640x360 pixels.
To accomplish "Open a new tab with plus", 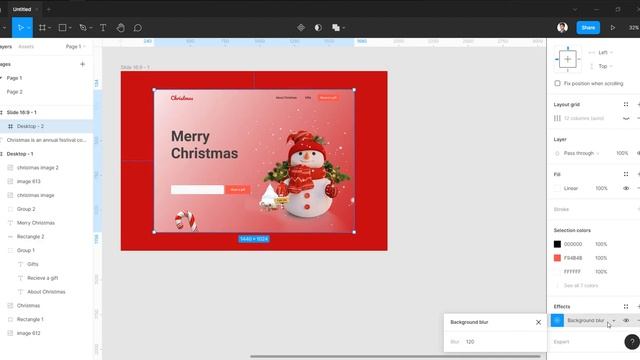I will pos(49,9).
